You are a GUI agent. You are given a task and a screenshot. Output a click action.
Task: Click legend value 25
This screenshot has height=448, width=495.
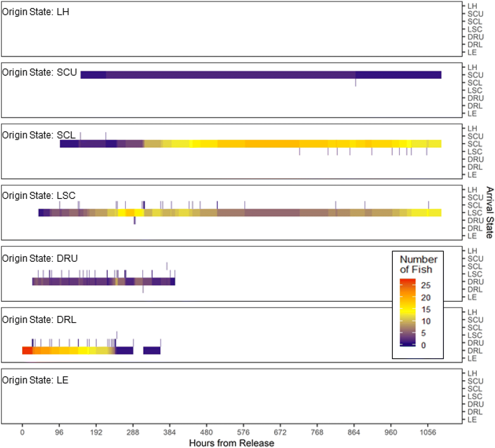pos(426,285)
